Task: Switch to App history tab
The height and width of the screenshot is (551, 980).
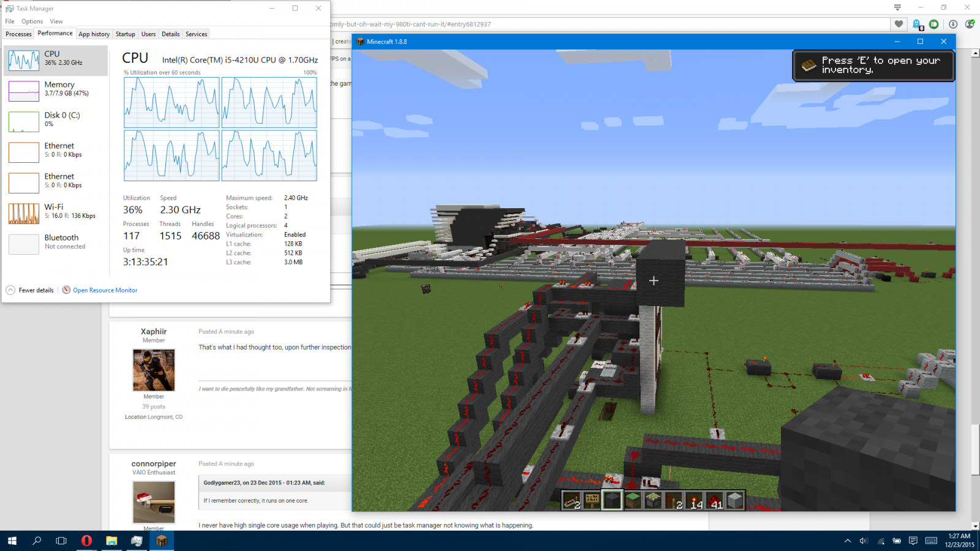Action: 94,34
